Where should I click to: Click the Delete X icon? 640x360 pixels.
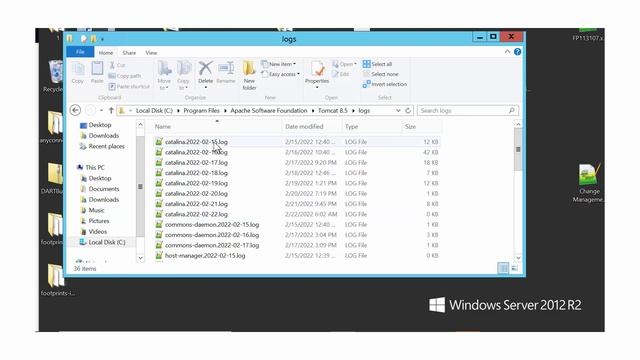point(205,69)
